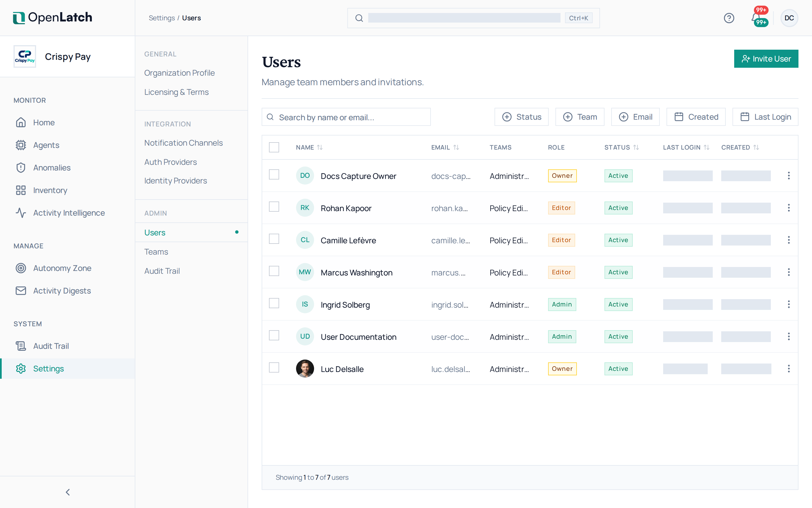Focus the search by name or email field
Screen dimensions: 812x508
(346, 117)
